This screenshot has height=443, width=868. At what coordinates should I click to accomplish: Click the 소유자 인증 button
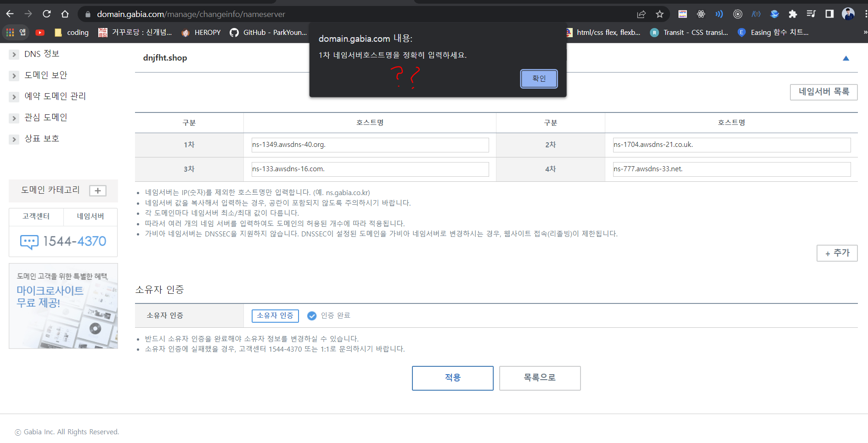click(x=275, y=316)
